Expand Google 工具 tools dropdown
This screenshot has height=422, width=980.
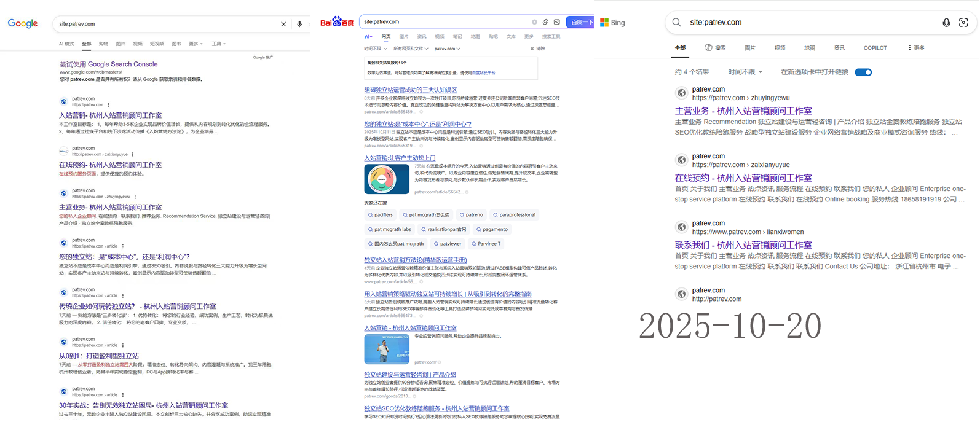(x=219, y=44)
